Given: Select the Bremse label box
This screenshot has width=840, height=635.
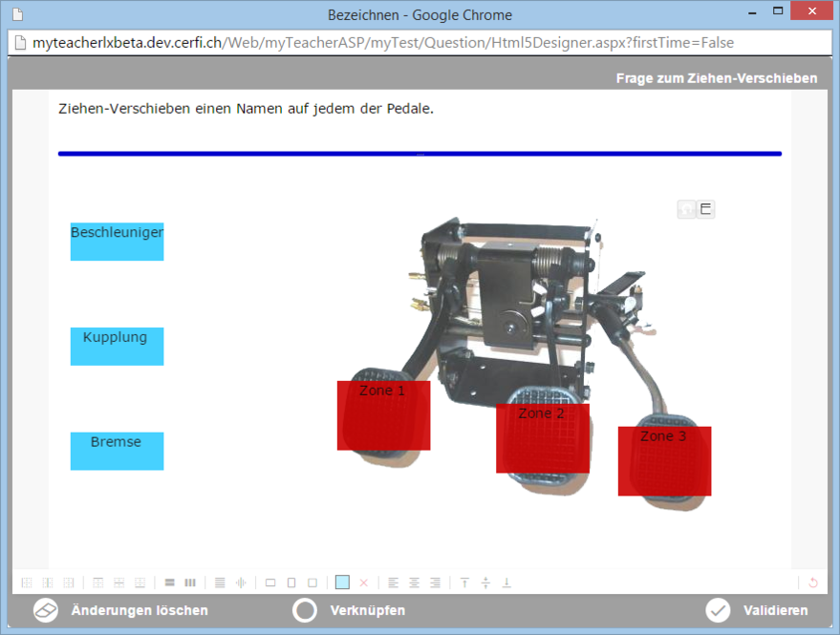Looking at the screenshot, I should click(x=117, y=451).
